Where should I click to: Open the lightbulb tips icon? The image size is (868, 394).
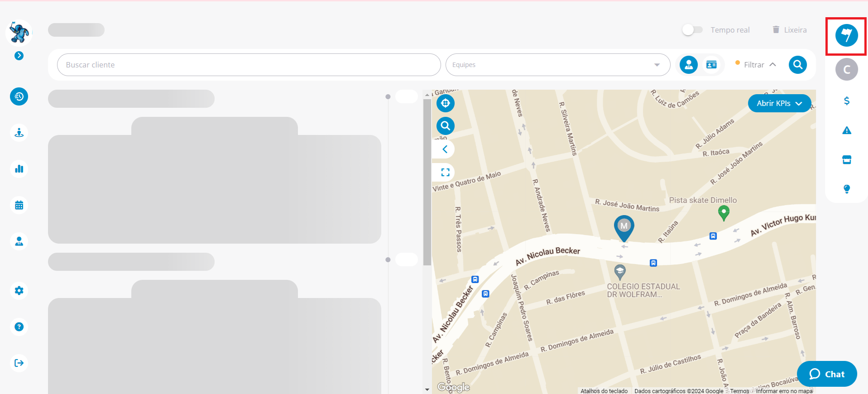tap(846, 189)
